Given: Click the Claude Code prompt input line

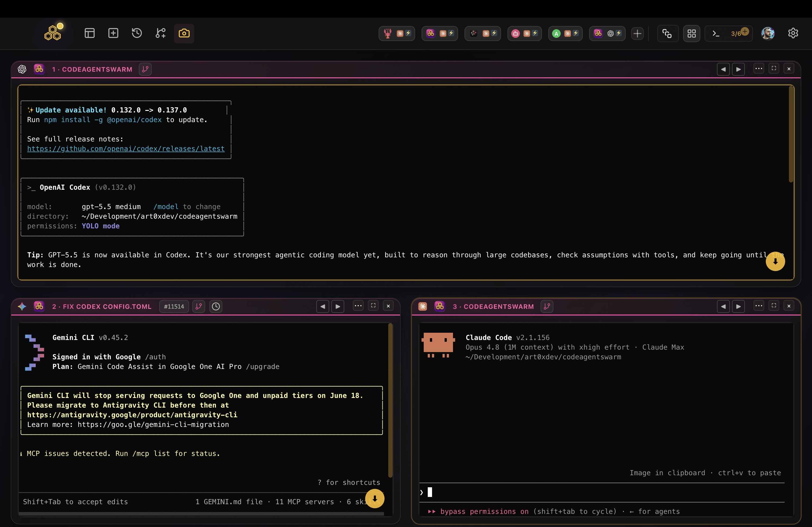Looking at the screenshot, I should pyautogui.click(x=602, y=492).
